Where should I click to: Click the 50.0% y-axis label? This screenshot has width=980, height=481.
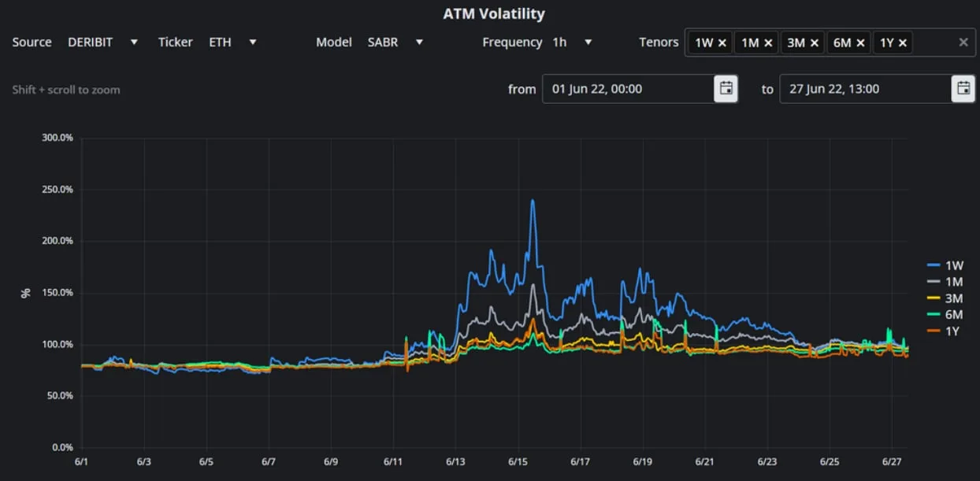(59, 396)
